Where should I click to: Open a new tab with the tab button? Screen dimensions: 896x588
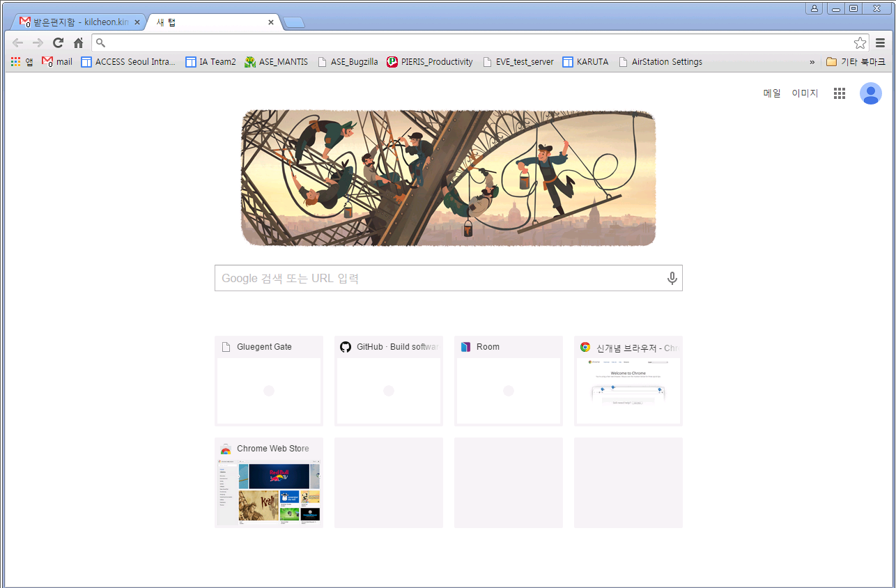(x=294, y=23)
